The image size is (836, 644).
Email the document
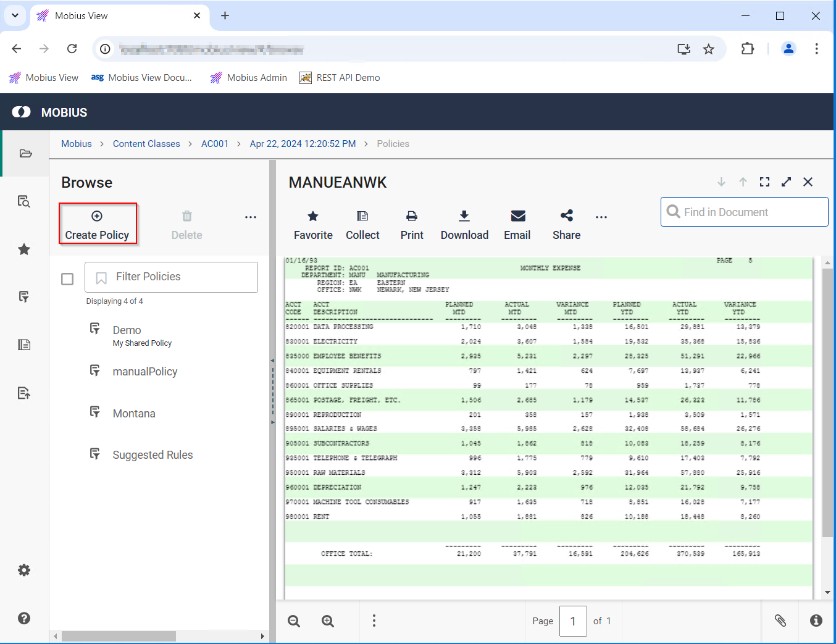click(x=517, y=224)
